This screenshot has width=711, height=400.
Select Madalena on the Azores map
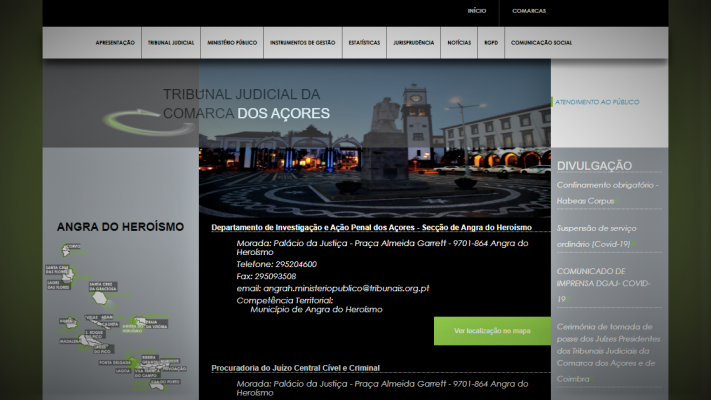coord(70,341)
